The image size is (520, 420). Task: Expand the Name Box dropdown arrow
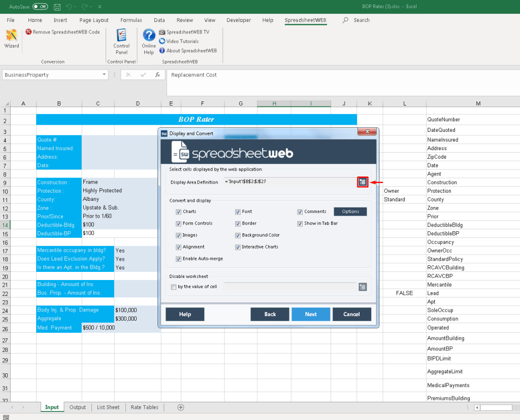104,75
